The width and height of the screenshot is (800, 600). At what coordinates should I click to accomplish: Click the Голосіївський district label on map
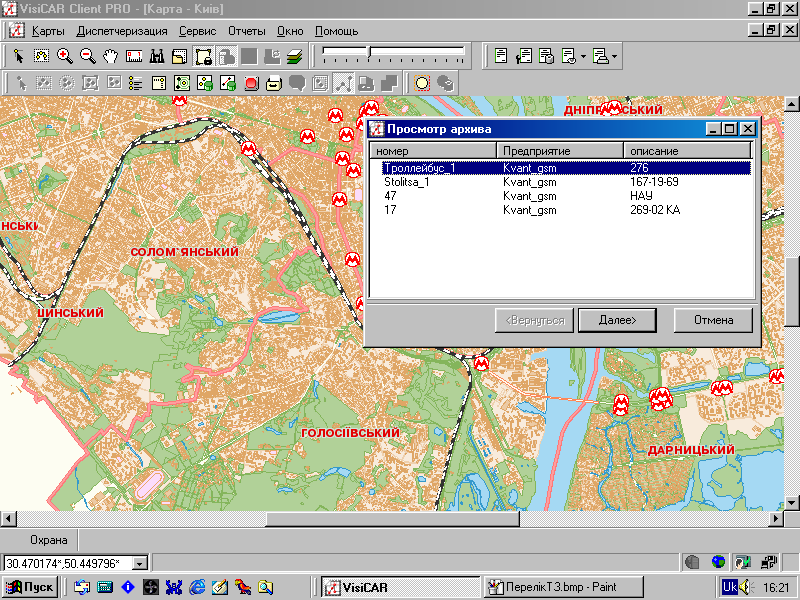[x=351, y=433]
